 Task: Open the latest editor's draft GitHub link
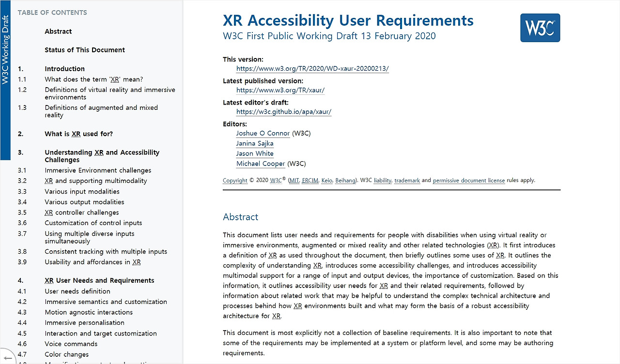283,112
